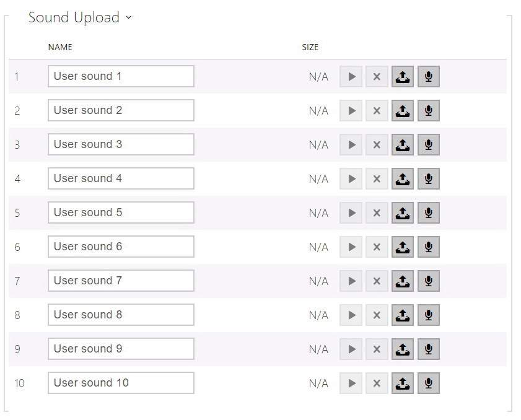Record a new sound for User sound 7
The width and height of the screenshot is (521, 420).
click(429, 281)
